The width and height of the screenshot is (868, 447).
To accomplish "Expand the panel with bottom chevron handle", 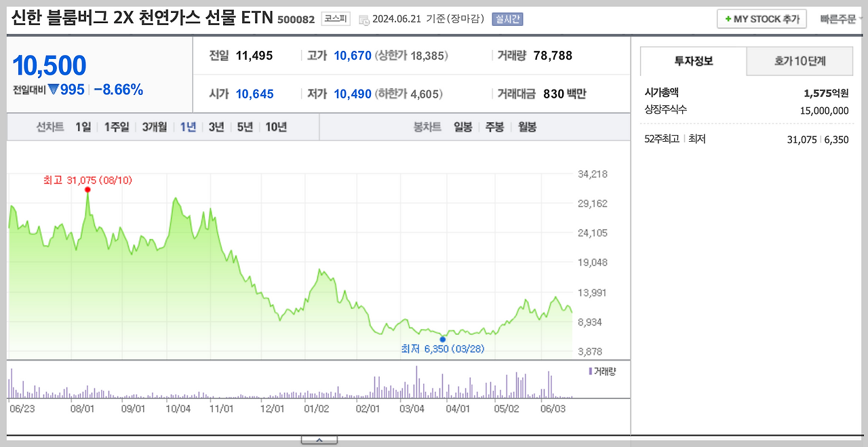I will coord(319,440).
